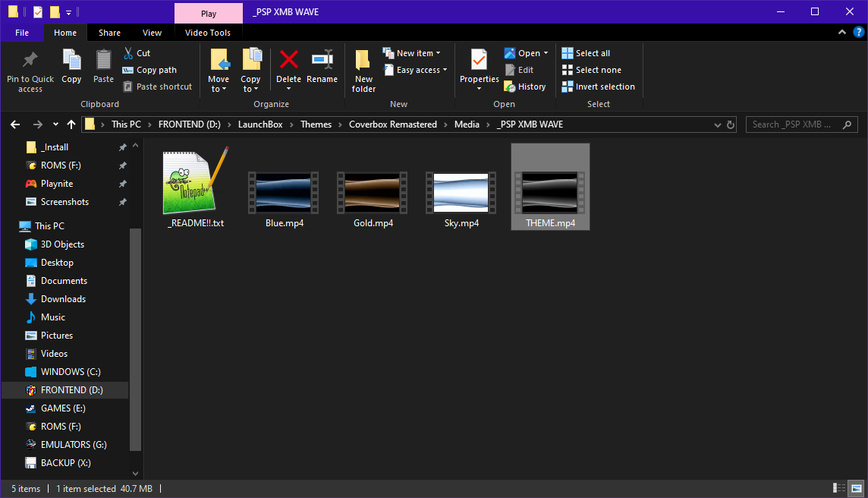Show recent locations dropdown arrow

(x=55, y=124)
